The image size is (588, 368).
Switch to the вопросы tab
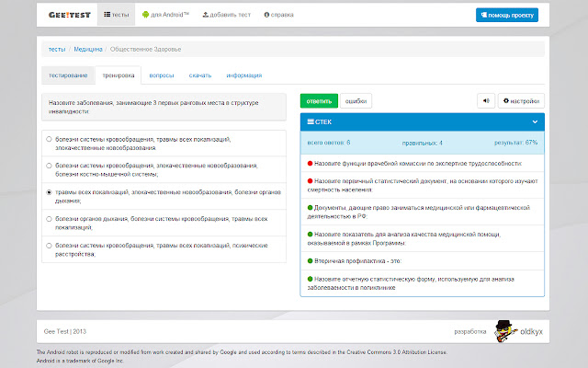tap(162, 75)
